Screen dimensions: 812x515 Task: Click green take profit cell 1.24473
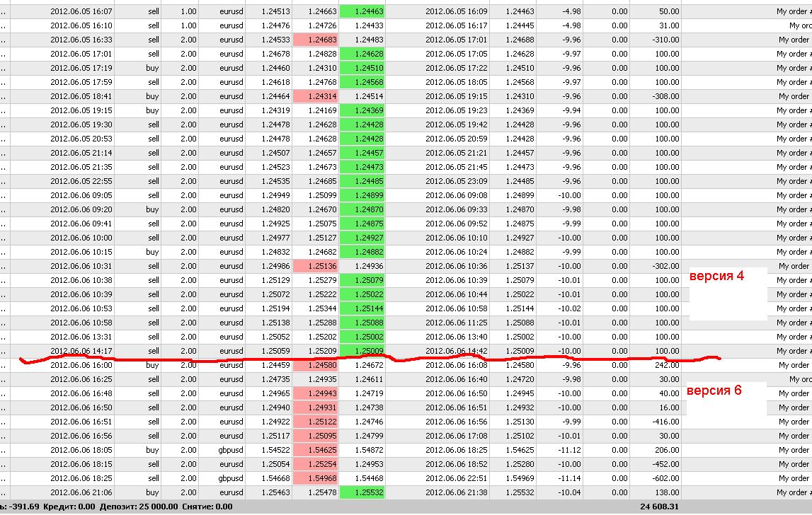click(x=362, y=167)
